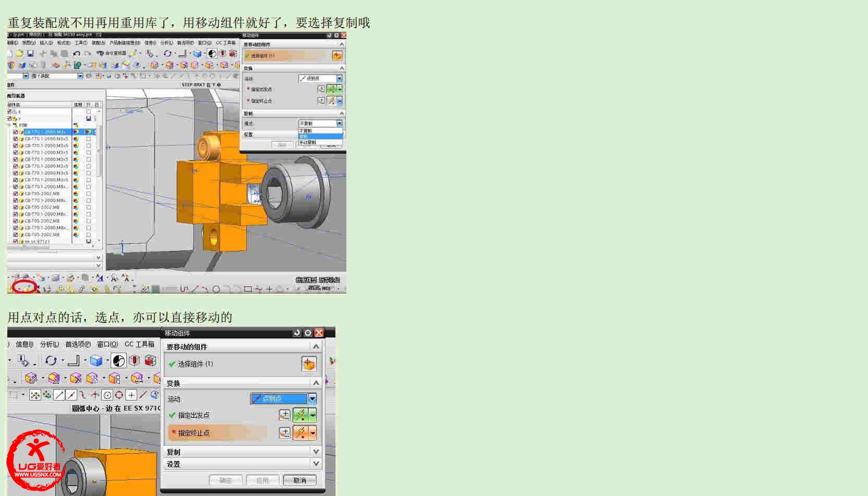The height and width of the screenshot is (496, 868).
Task: Open 信息(I) menu in lower screenshot
Action: click(25, 344)
